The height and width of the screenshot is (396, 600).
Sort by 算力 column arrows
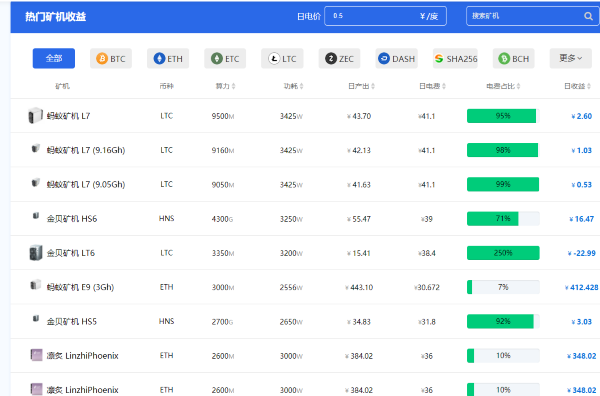(x=233, y=86)
